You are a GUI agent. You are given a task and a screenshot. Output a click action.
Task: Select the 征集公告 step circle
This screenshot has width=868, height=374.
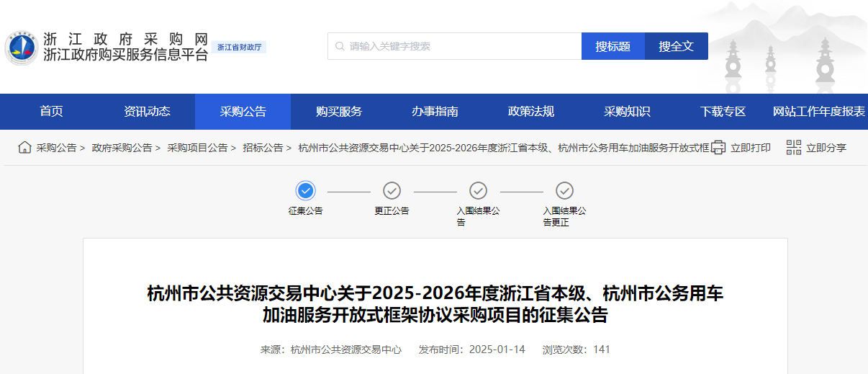click(306, 190)
